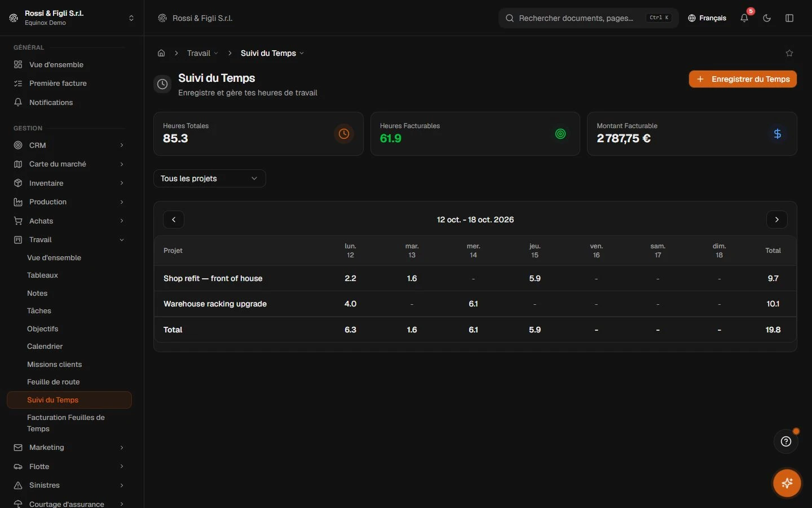
Task: Open the Tous les projets dropdown
Action: tap(210, 178)
